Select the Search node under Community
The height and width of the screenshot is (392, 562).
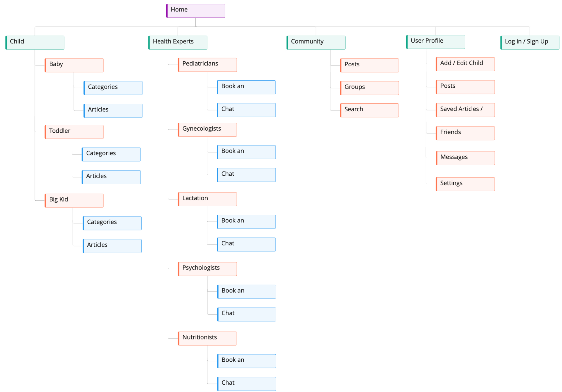point(369,110)
